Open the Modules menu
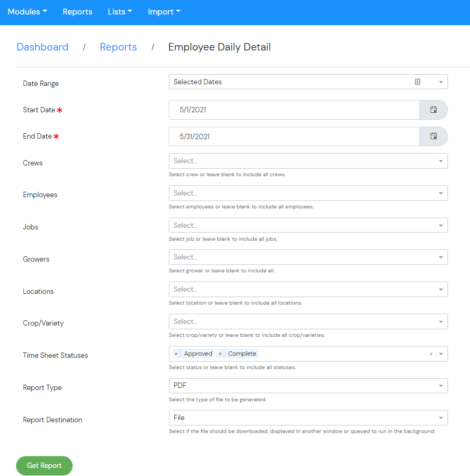Viewport: 470px width, 476px height. (27, 11)
